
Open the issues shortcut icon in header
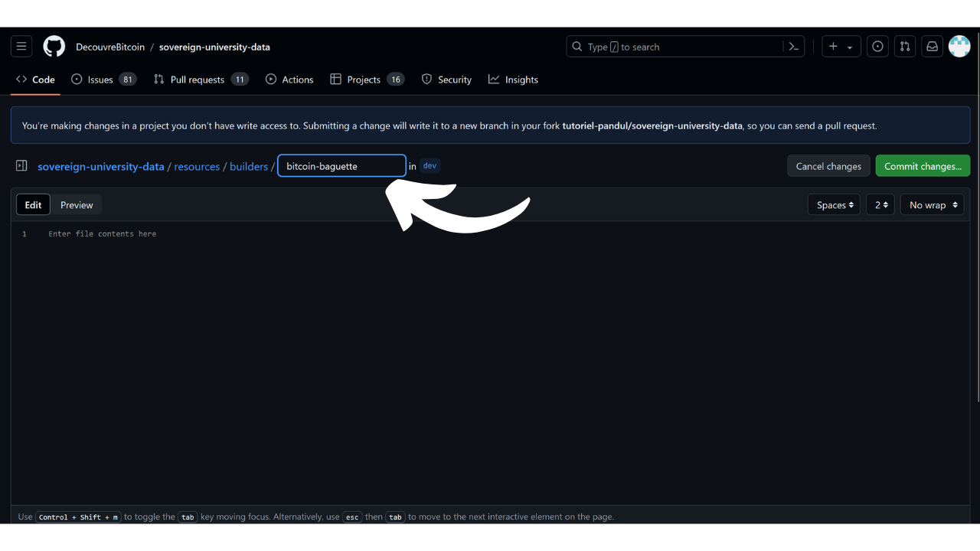[877, 47]
